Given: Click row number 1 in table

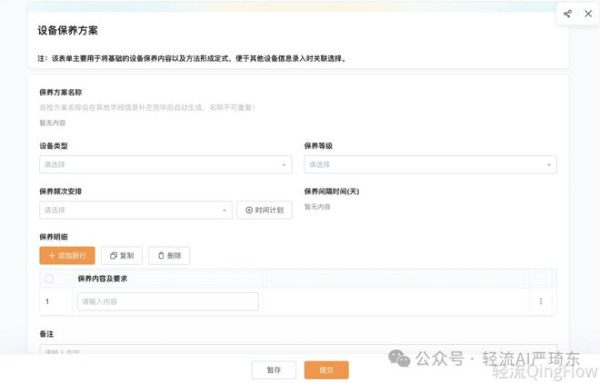Looking at the screenshot, I should (47, 302).
